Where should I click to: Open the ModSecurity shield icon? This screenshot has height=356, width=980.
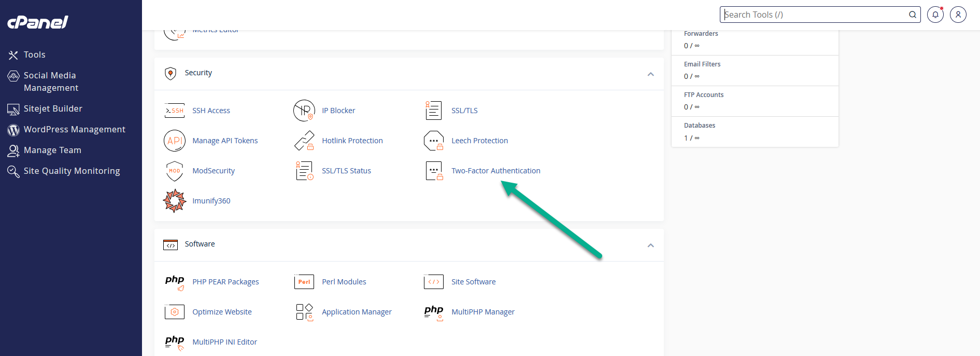pos(175,171)
